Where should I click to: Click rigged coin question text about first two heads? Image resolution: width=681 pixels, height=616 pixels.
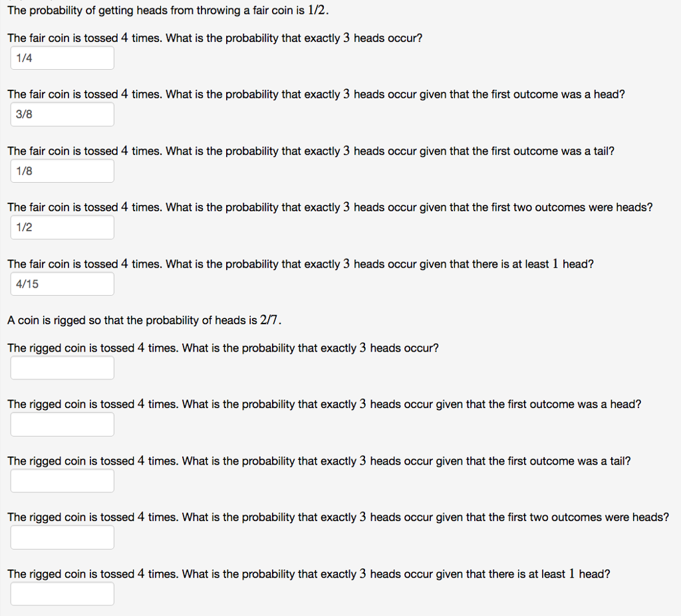338,517
